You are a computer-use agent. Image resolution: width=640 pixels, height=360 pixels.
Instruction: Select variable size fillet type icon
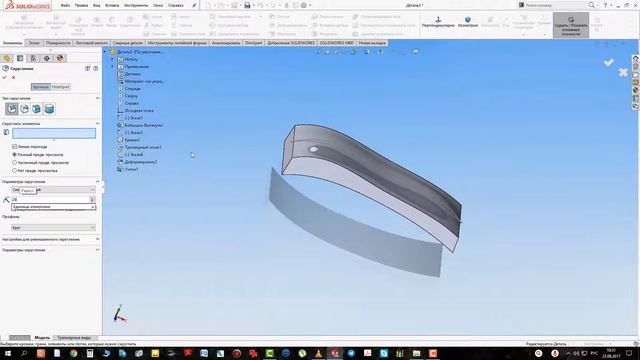point(24,109)
